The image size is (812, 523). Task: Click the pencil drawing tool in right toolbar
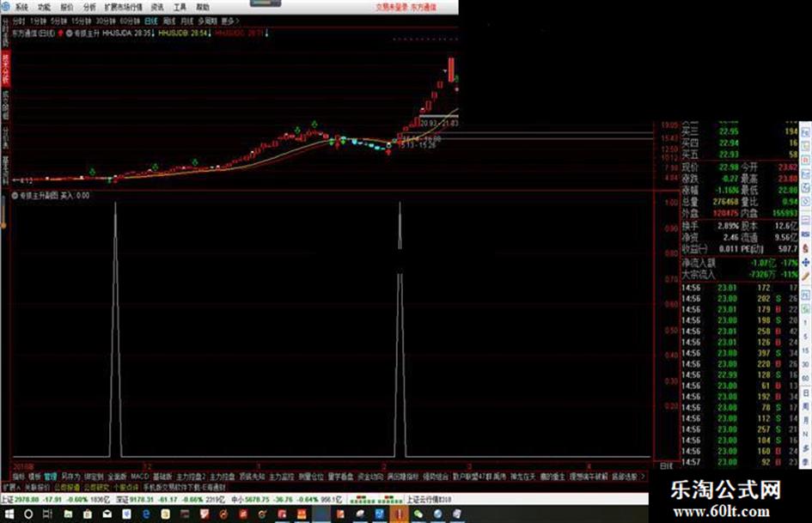[806, 277]
